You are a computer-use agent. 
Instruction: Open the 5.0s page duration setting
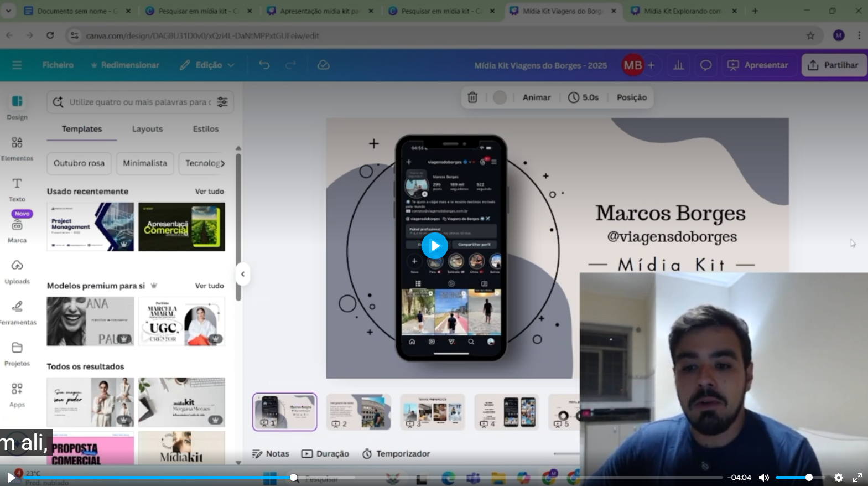click(x=584, y=97)
